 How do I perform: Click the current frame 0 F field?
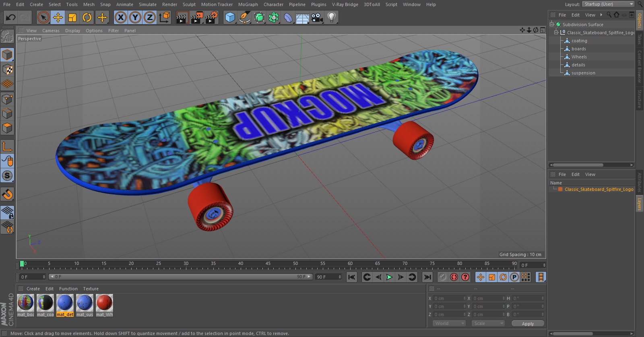point(33,277)
